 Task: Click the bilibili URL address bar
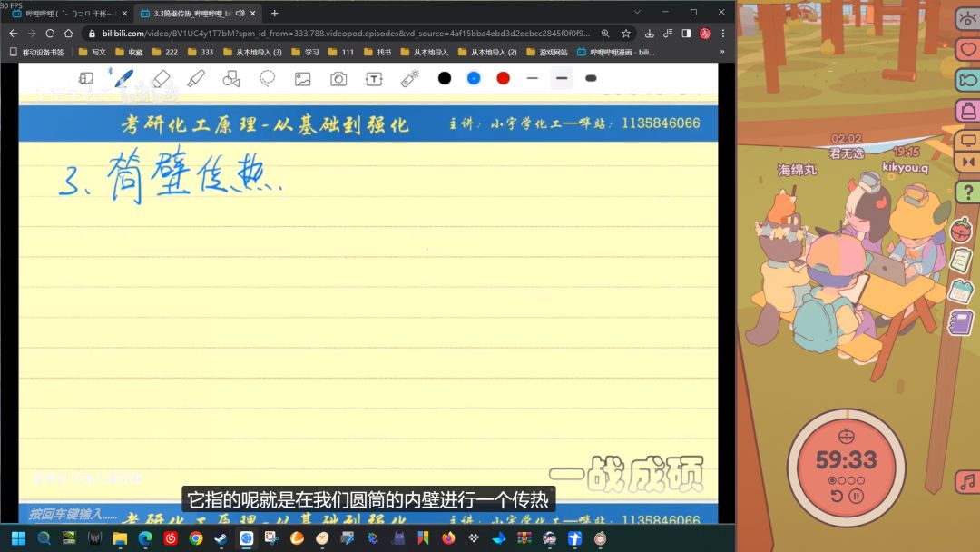point(346,33)
